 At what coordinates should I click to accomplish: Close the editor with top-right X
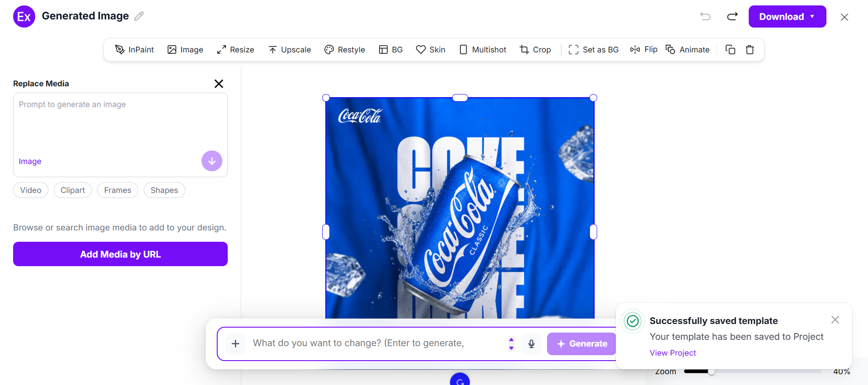[845, 17]
